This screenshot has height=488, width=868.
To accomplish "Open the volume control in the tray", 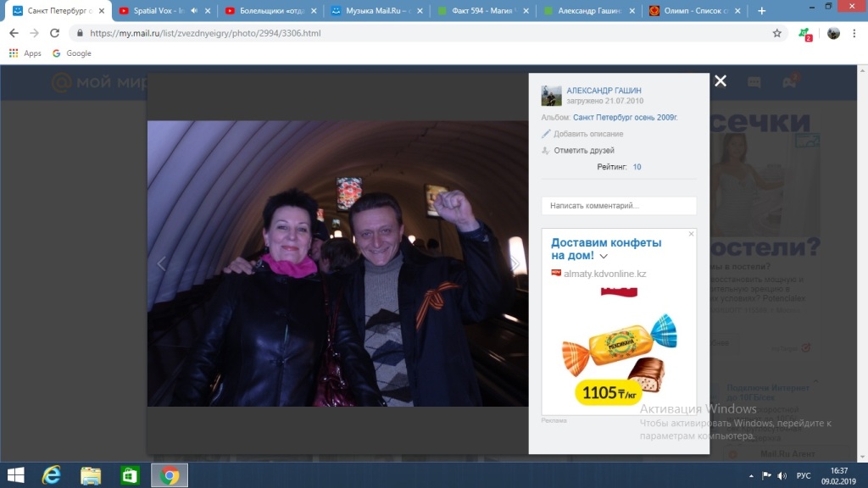I will pyautogui.click(x=782, y=476).
